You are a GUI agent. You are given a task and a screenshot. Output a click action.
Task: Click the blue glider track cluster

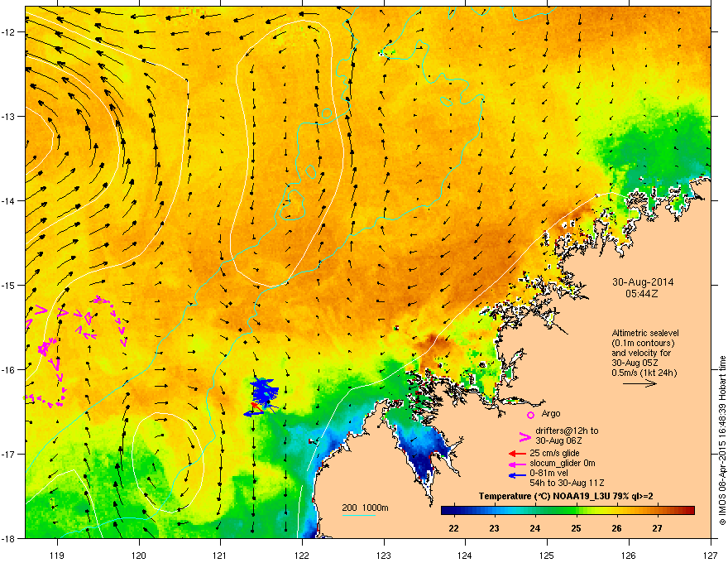tap(263, 395)
